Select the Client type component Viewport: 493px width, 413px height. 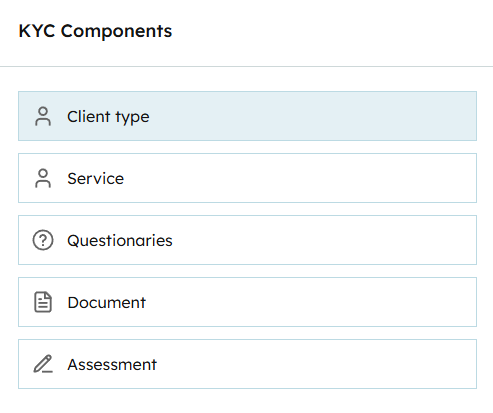coord(247,116)
